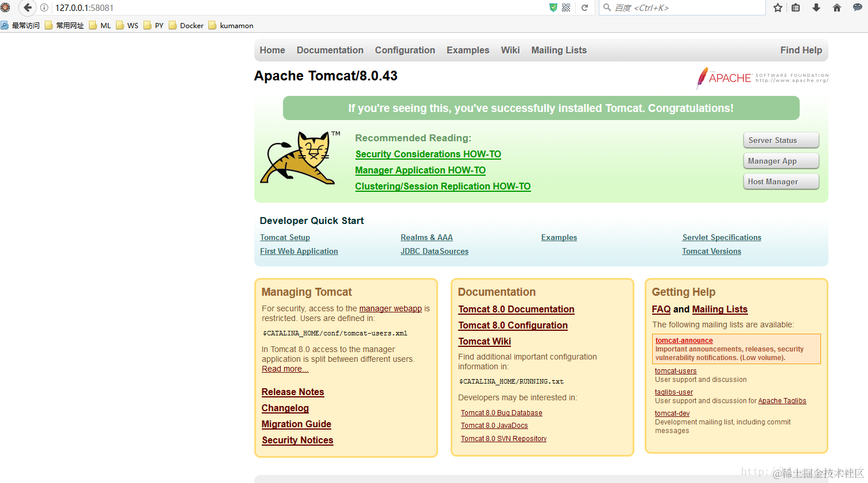Click the Server Status button

[781, 140]
